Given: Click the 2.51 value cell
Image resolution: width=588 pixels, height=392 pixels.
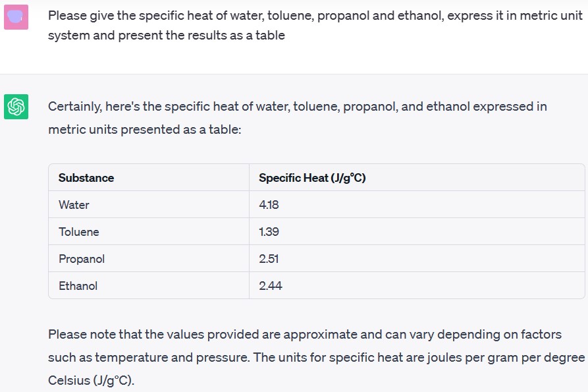Looking at the screenshot, I should pos(269,259).
